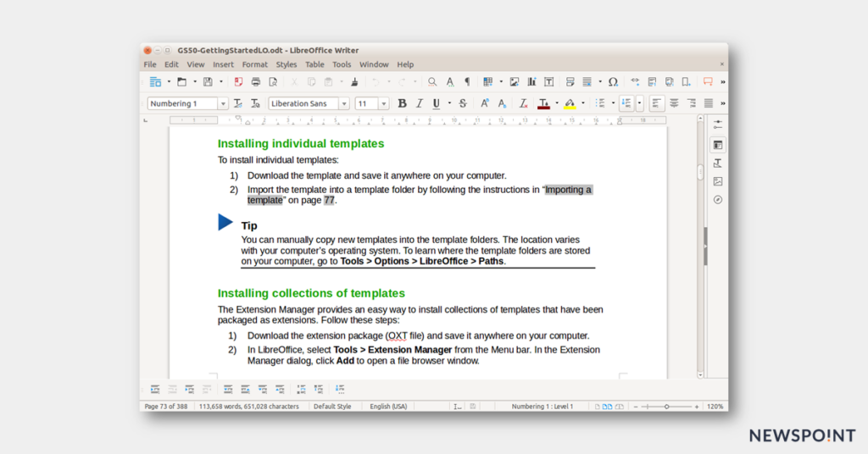Select multiple-page view in status bar
This screenshot has height=454, width=868.
pyautogui.click(x=607, y=407)
